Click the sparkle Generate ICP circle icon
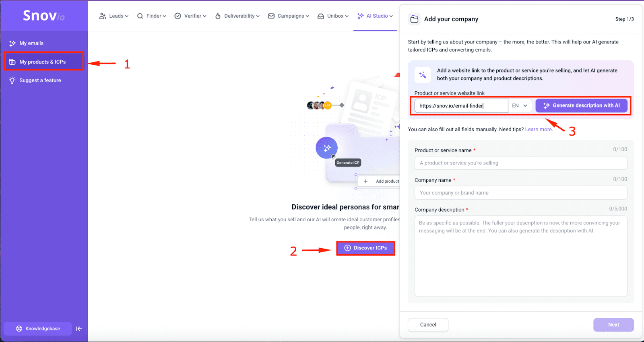 coord(326,148)
